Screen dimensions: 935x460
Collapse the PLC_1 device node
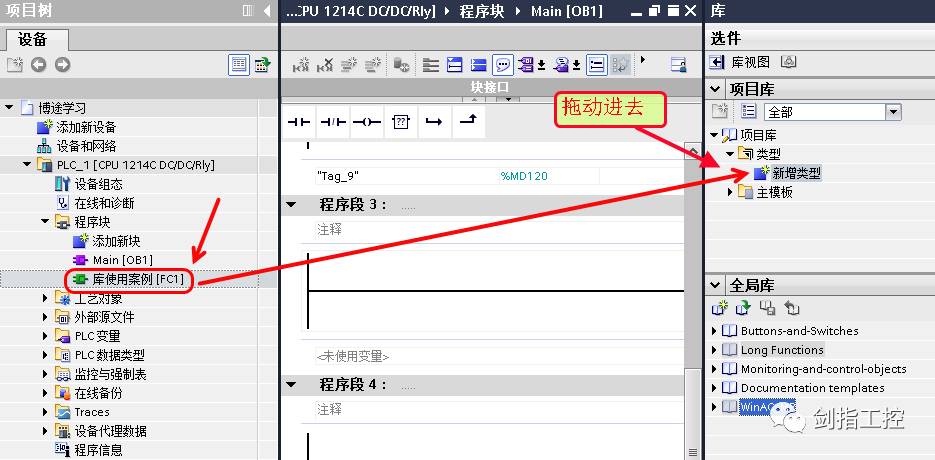(27, 165)
